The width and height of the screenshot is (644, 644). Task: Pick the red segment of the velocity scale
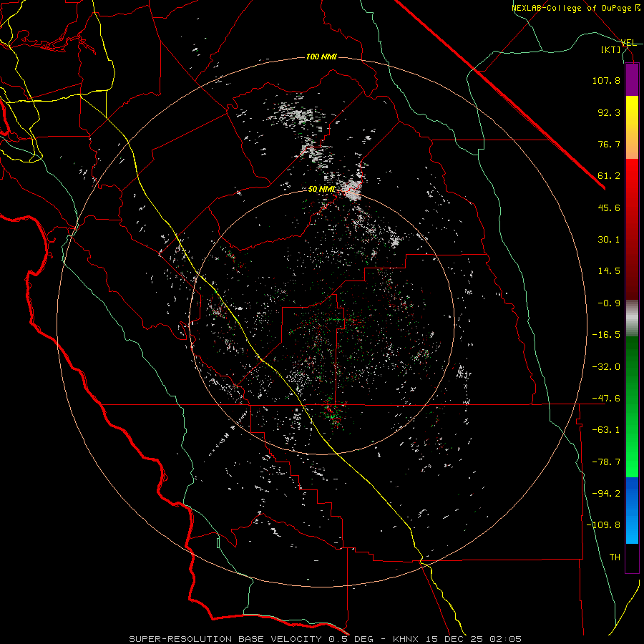pos(632,229)
